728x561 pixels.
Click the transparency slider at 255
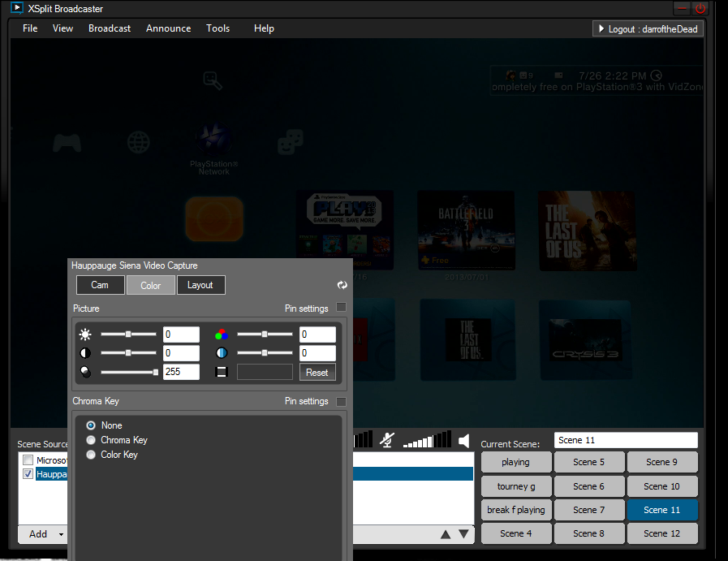(x=130, y=372)
